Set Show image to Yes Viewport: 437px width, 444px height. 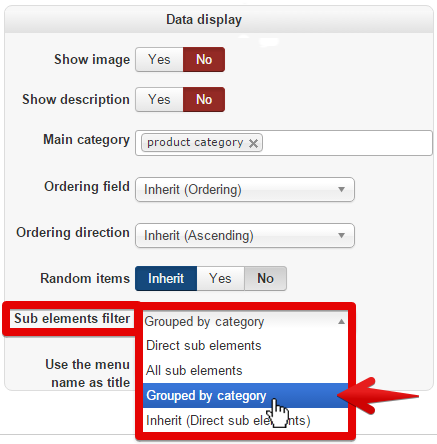(x=159, y=60)
